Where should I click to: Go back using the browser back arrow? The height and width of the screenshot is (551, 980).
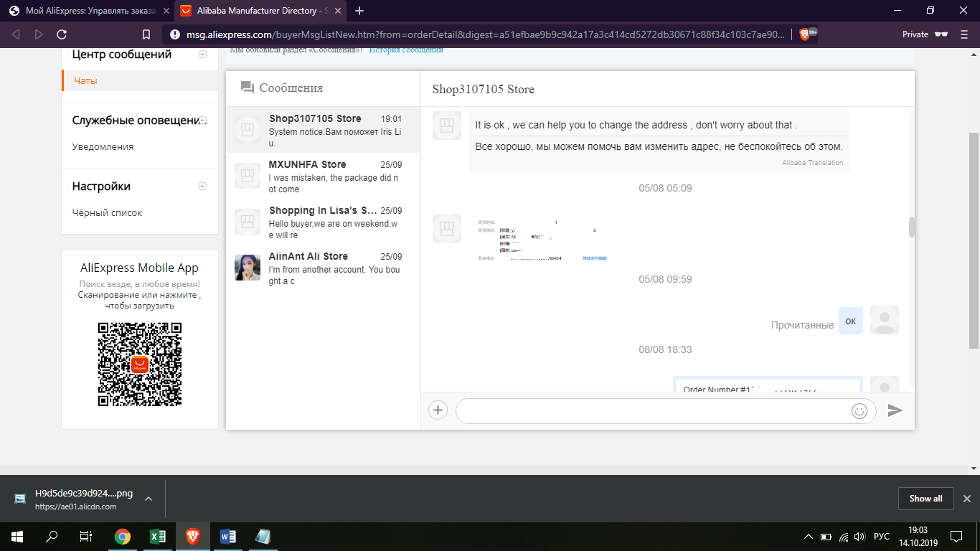[17, 34]
